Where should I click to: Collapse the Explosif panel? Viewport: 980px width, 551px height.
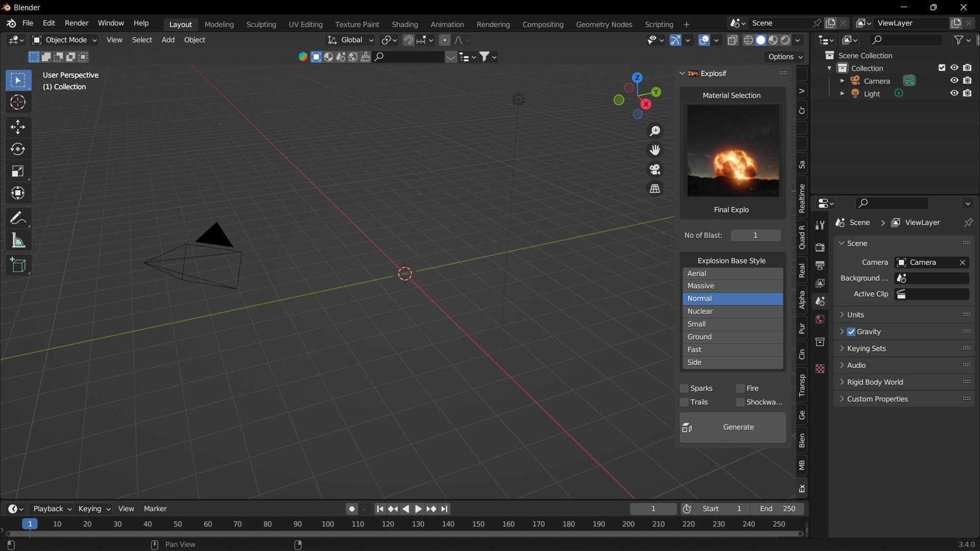(x=682, y=73)
